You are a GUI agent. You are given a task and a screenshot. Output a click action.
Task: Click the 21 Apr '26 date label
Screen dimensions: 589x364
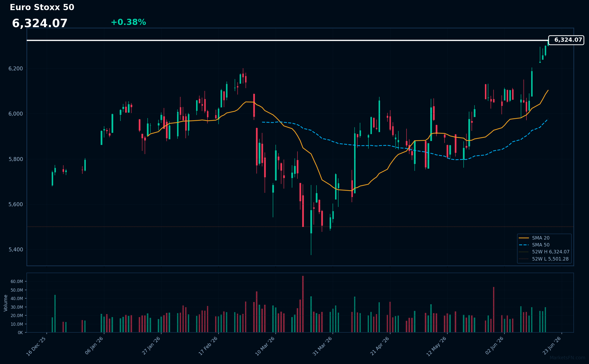pos(380,346)
